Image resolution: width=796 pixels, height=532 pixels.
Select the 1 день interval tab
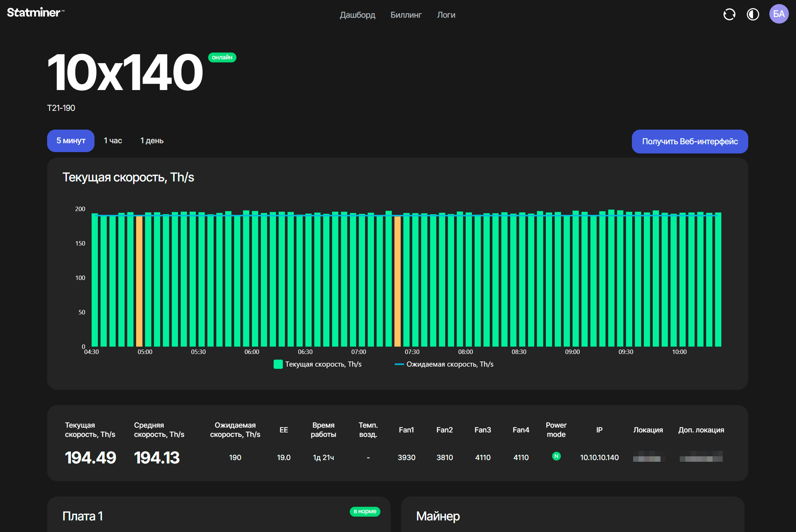pyautogui.click(x=152, y=141)
